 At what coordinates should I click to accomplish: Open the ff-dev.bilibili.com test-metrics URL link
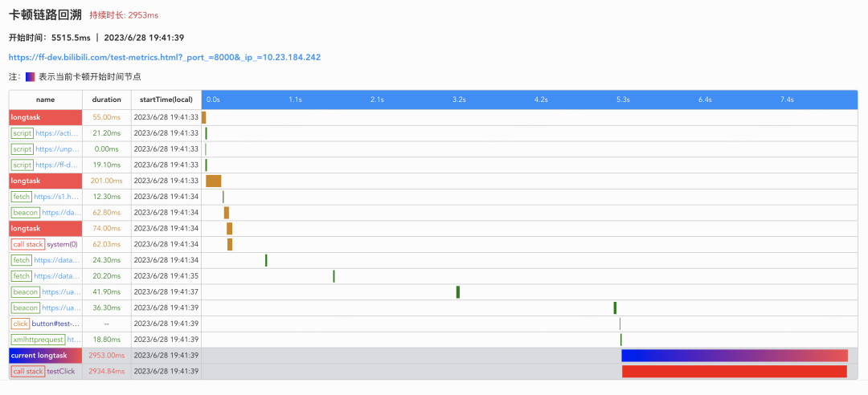[x=165, y=58]
